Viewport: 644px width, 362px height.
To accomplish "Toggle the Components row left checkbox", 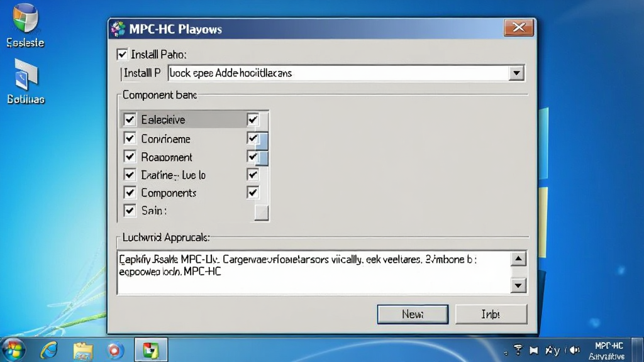I will coord(130,192).
